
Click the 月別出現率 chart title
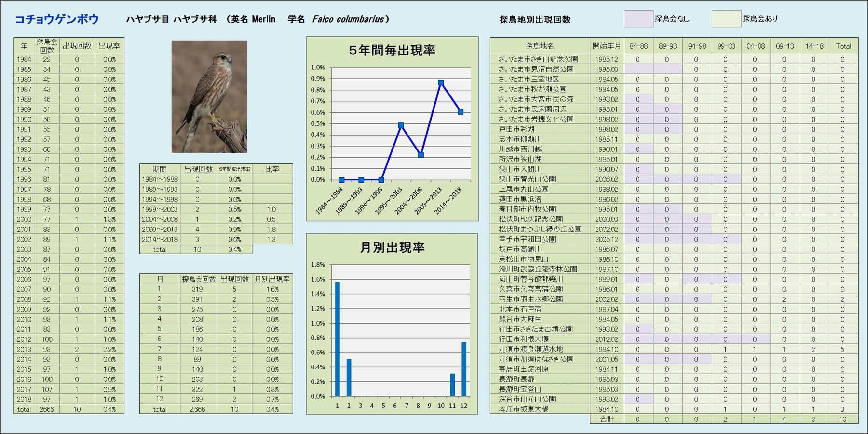392,247
